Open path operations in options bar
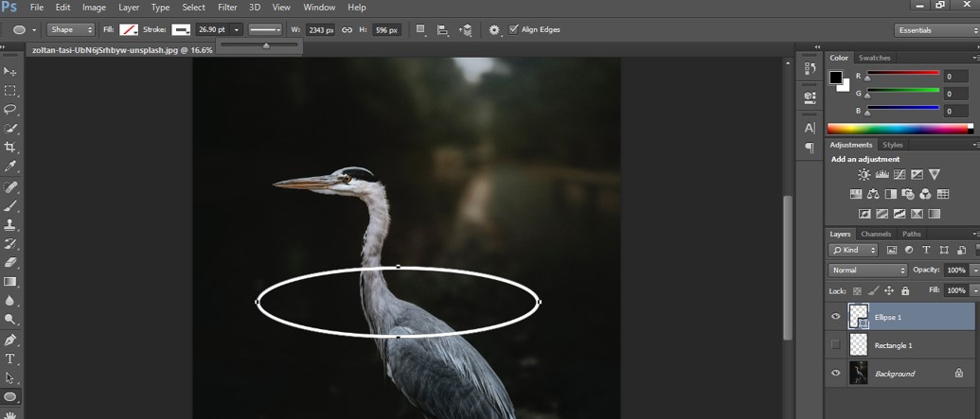 421,30
